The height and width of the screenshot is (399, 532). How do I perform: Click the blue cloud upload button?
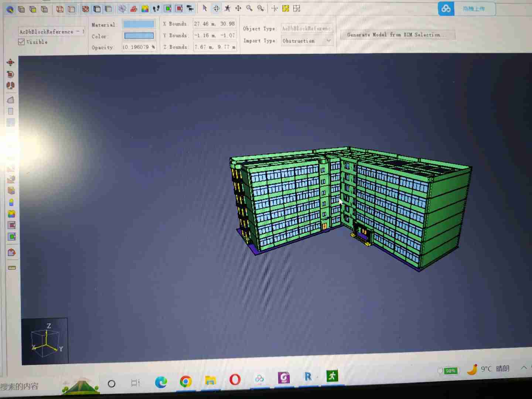coord(446,8)
